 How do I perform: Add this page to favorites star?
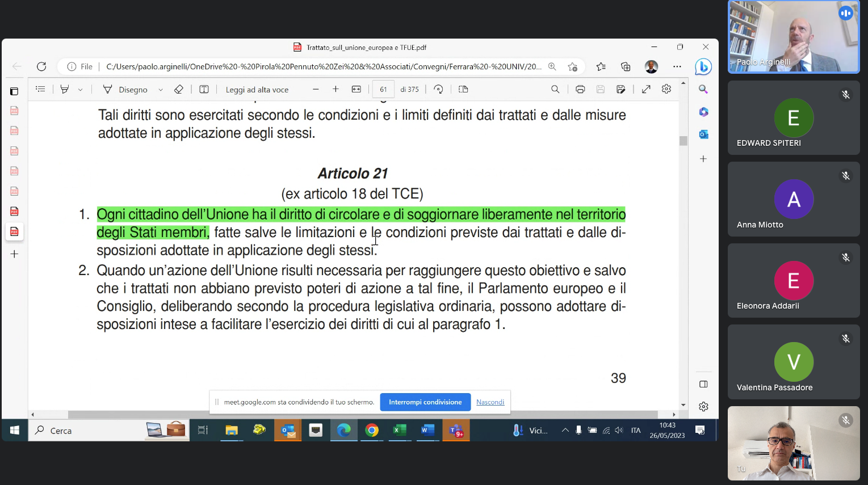(x=572, y=66)
